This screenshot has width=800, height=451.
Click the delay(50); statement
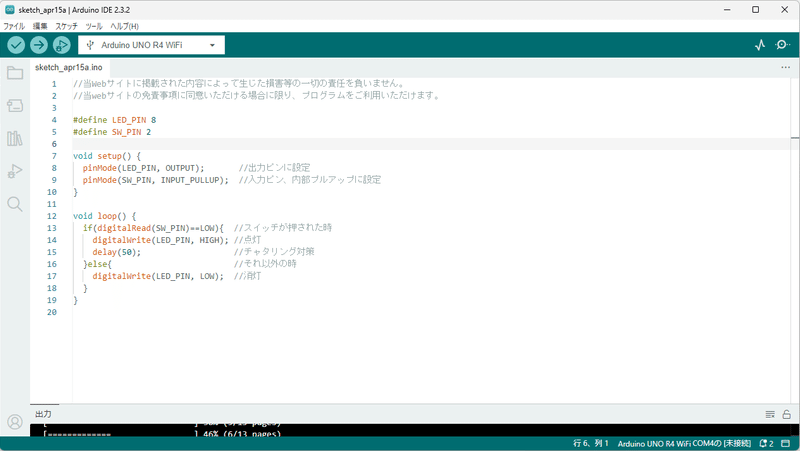click(x=116, y=252)
